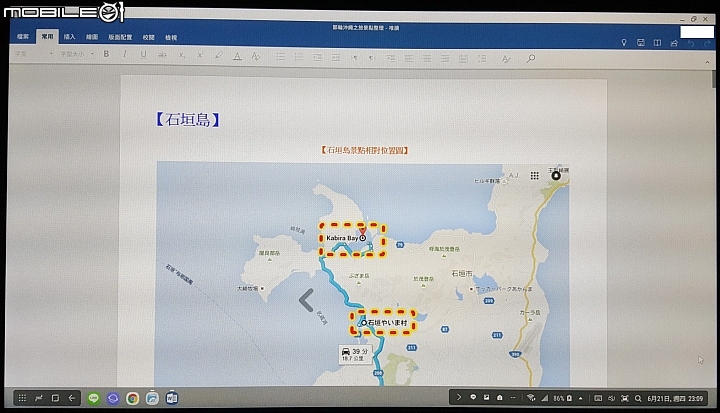Toggle subscript formatting
This screenshot has width=720, height=413.
coord(182,55)
